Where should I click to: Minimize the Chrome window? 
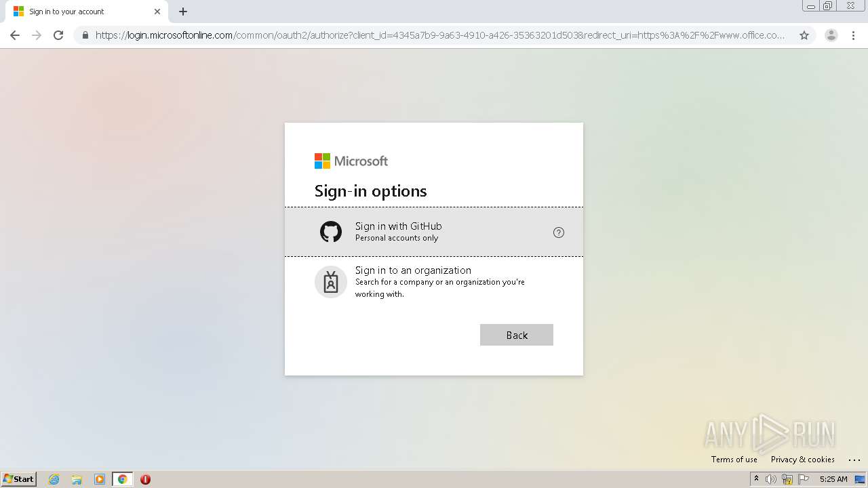tap(811, 5)
